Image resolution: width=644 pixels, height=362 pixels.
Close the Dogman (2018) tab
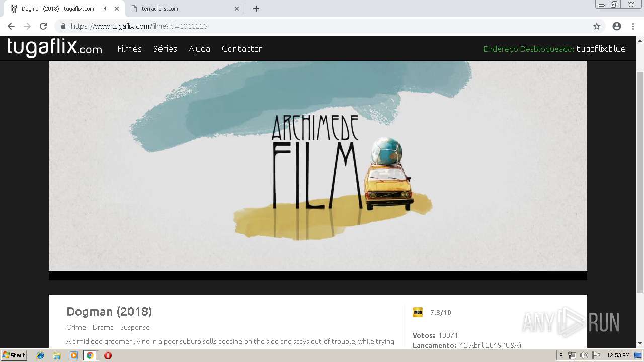117,9
